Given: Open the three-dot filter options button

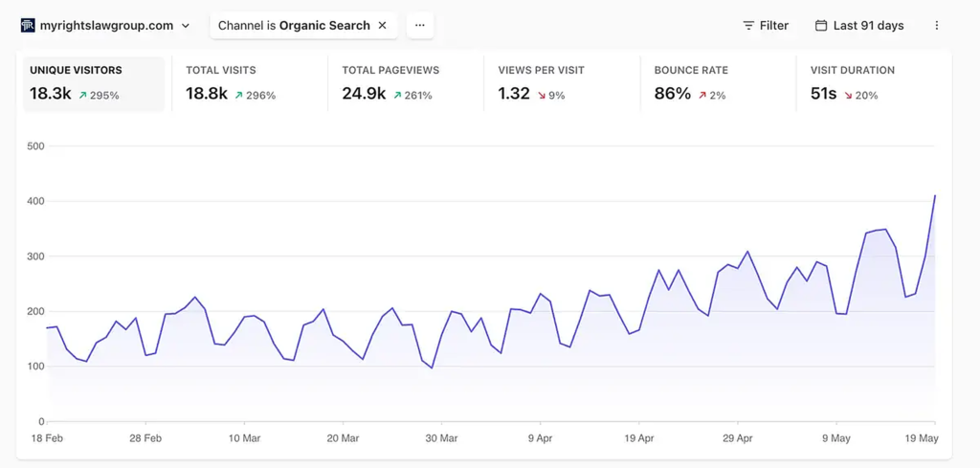Looking at the screenshot, I should [x=420, y=26].
